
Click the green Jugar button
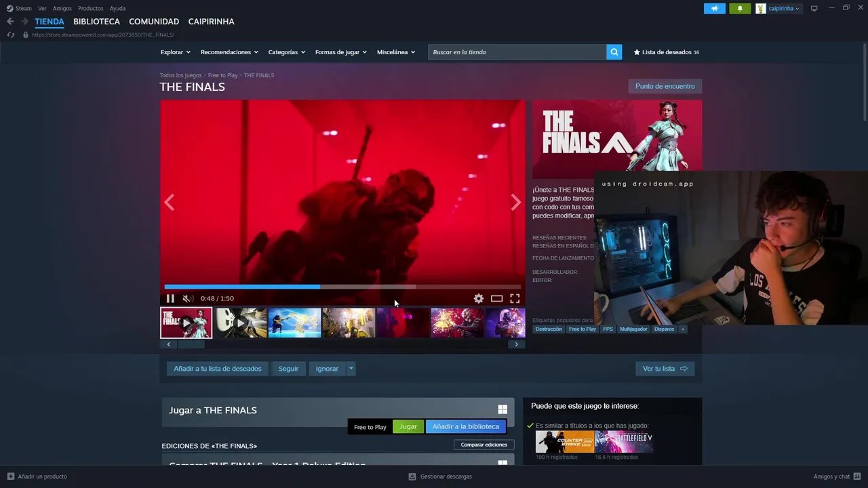(408, 426)
